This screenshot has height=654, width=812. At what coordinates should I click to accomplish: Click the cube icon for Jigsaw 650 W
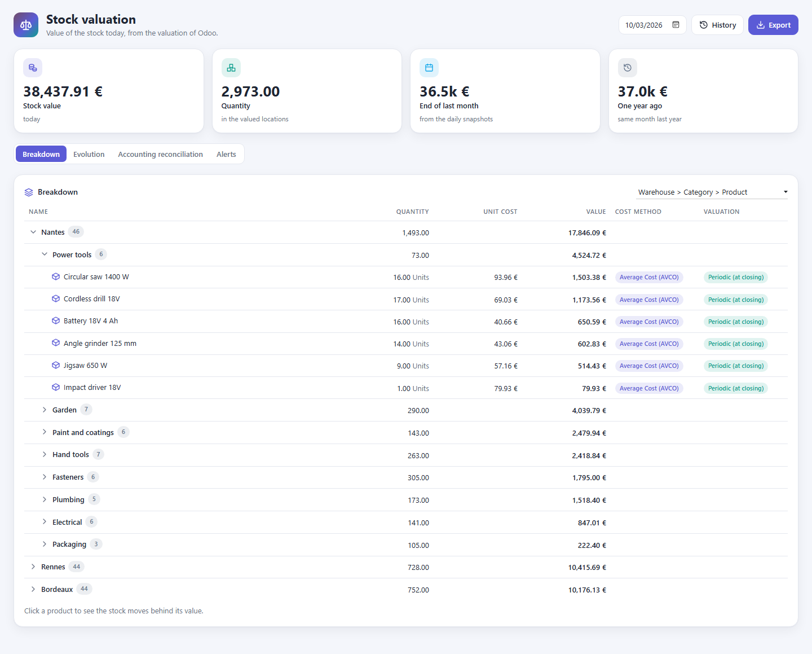click(x=56, y=365)
